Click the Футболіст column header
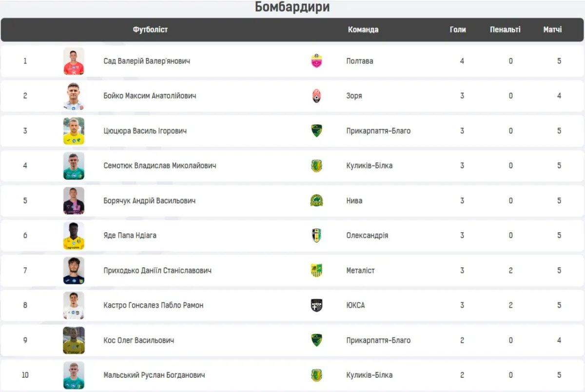Screen dimensions: 585x392 click(150, 30)
